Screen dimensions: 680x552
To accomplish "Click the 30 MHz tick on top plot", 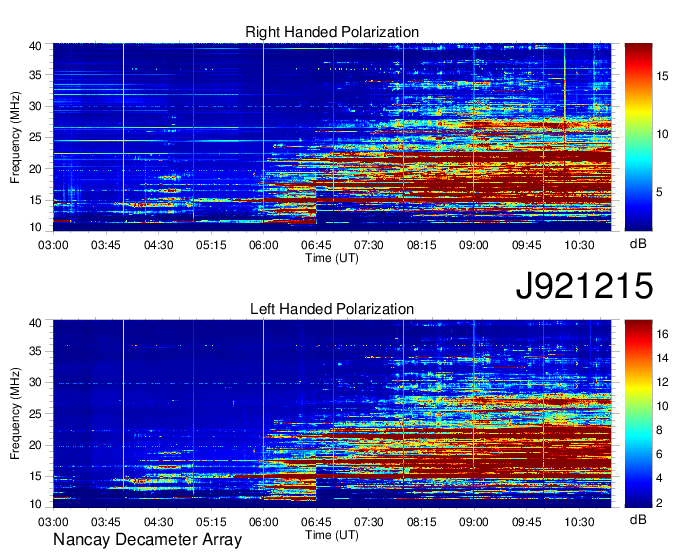I will coord(35,106).
